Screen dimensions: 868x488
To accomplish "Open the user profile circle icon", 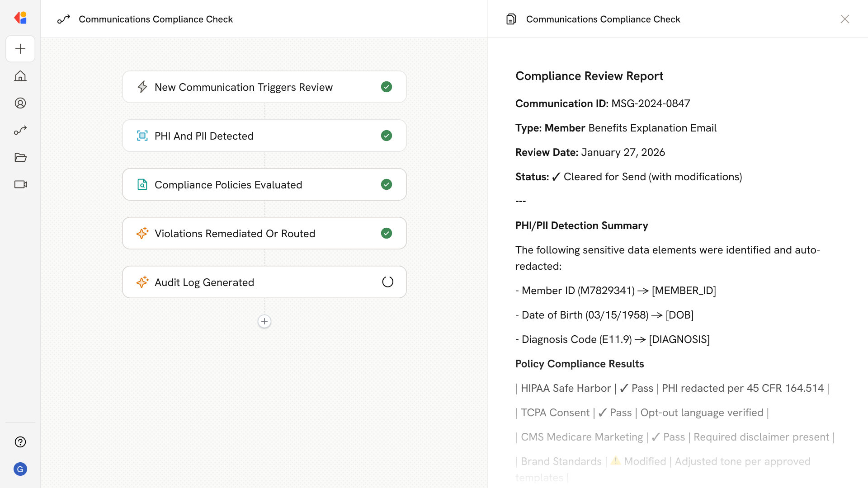I will 20,103.
